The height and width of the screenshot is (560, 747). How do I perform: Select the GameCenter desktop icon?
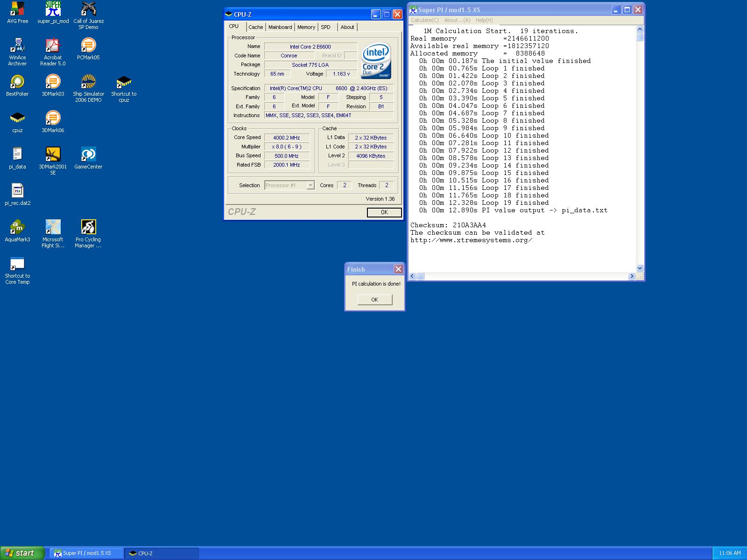coord(88,158)
